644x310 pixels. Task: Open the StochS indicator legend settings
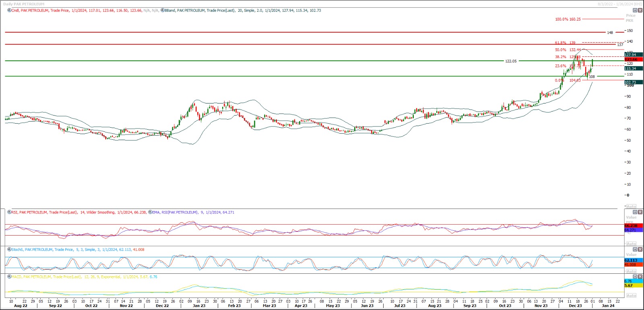tap(40, 250)
